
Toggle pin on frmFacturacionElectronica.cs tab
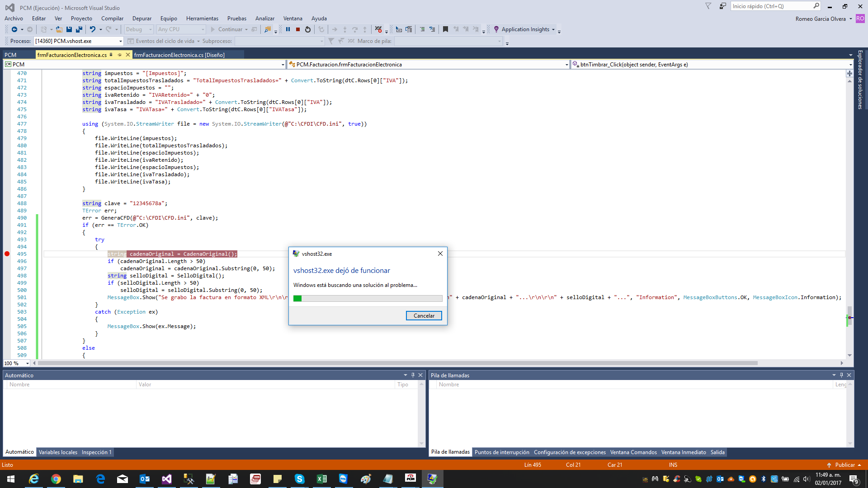(x=120, y=55)
